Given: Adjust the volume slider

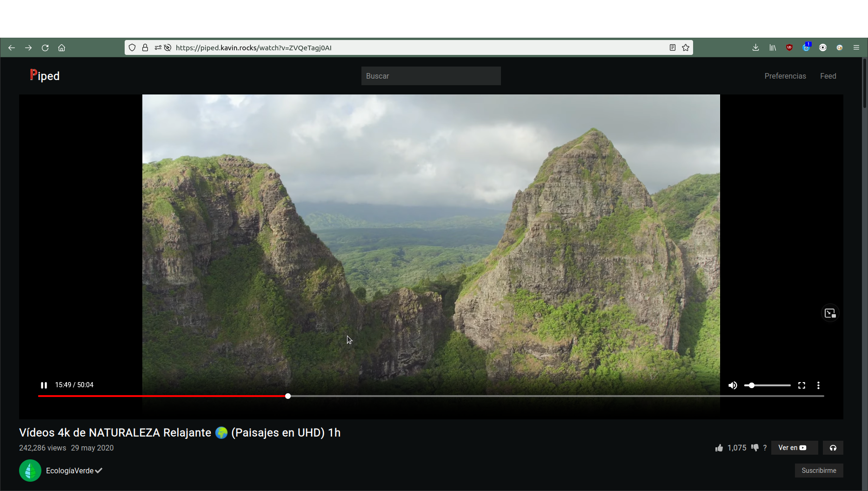Looking at the screenshot, I should click(x=768, y=385).
